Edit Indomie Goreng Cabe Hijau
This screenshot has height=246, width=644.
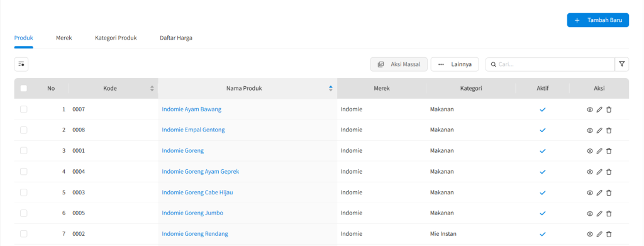[599, 193]
